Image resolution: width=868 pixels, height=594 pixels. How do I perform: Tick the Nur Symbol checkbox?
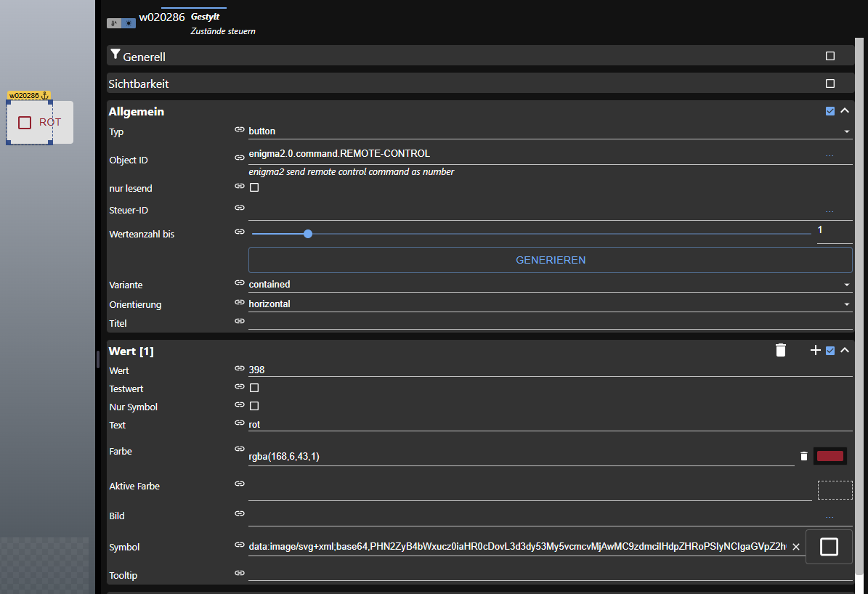(254, 406)
